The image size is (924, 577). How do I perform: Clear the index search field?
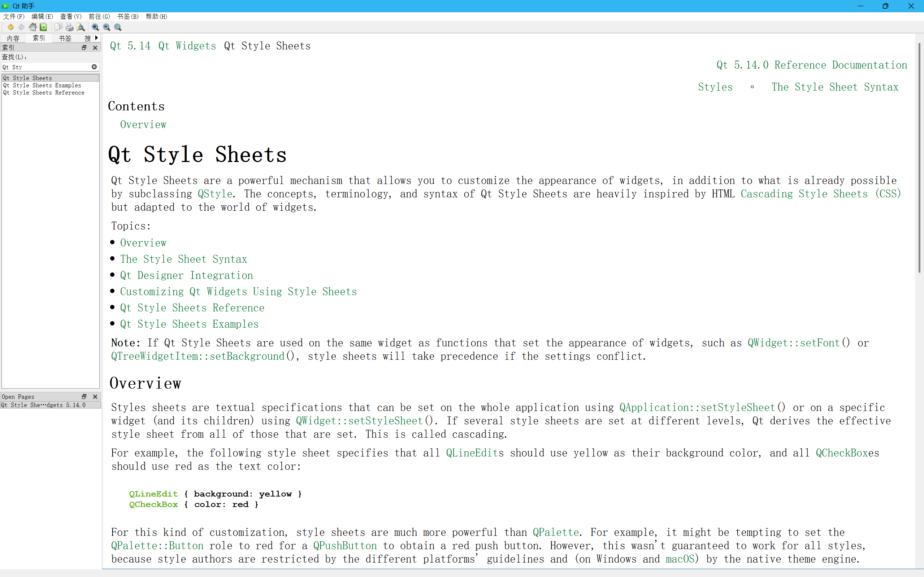(94, 67)
